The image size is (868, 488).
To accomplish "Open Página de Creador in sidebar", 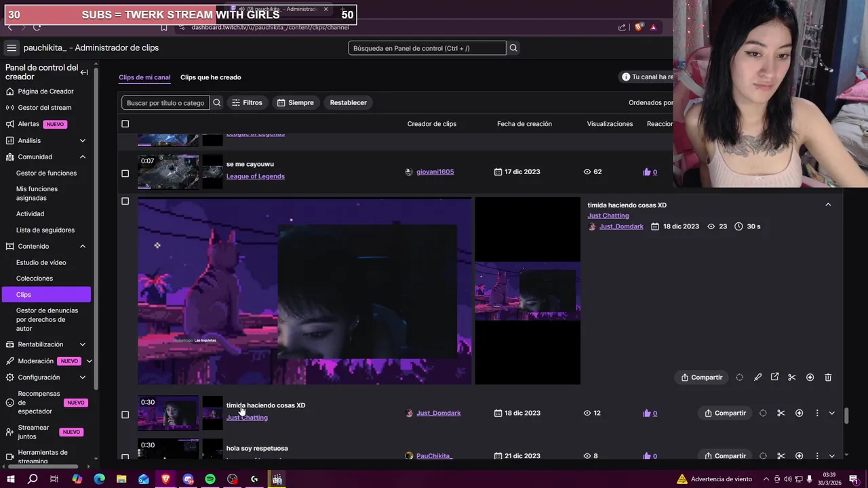I will pos(46,91).
